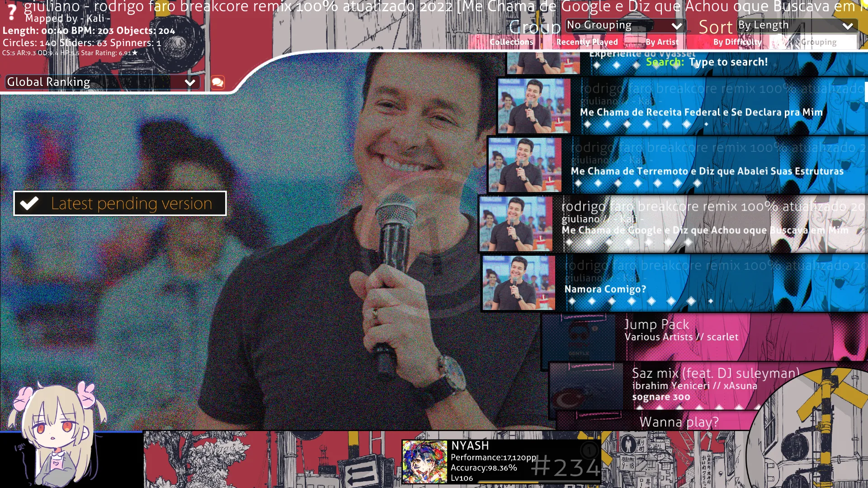Switch to the By Artist tab
The image size is (868, 488).
click(662, 42)
